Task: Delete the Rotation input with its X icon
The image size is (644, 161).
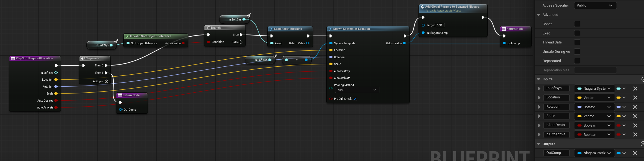Action: tap(635, 107)
